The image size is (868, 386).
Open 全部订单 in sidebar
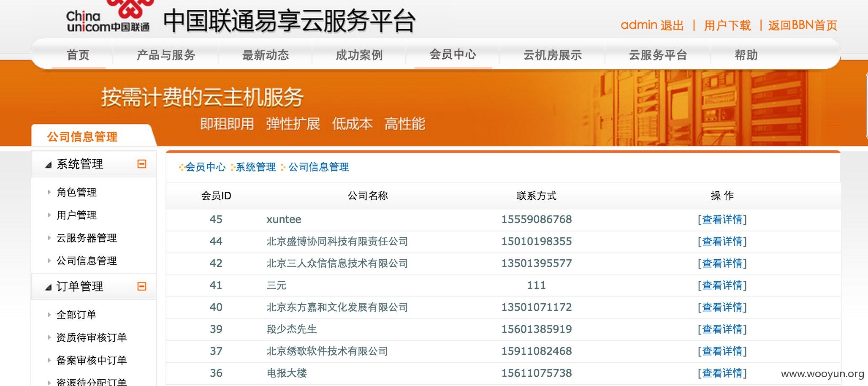click(76, 315)
